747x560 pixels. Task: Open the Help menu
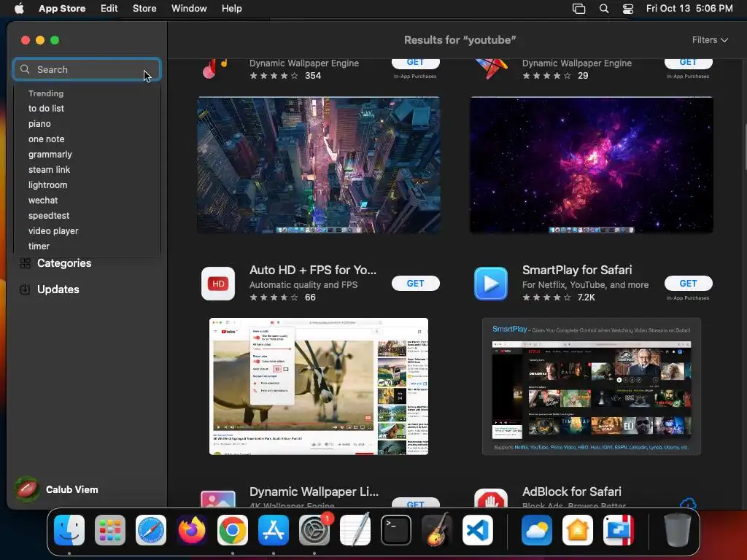tap(231, 9)
